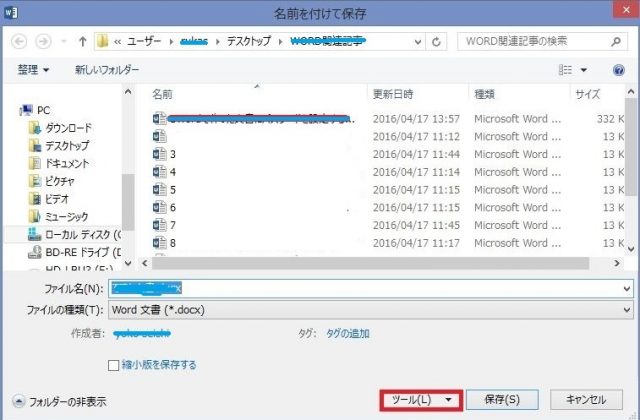
Task: Click the help question mark icon
Action: click(x=611, y=70)
